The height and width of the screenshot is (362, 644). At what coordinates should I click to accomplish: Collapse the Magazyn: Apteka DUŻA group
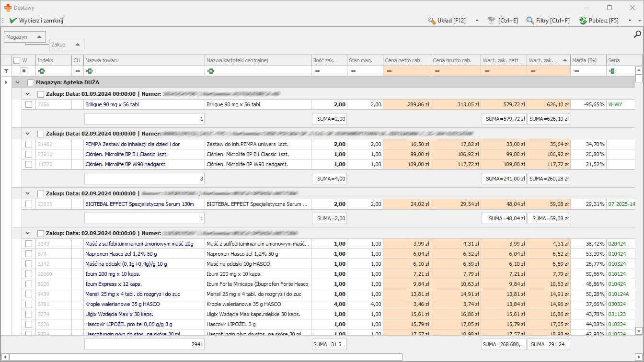click(18, 82)
